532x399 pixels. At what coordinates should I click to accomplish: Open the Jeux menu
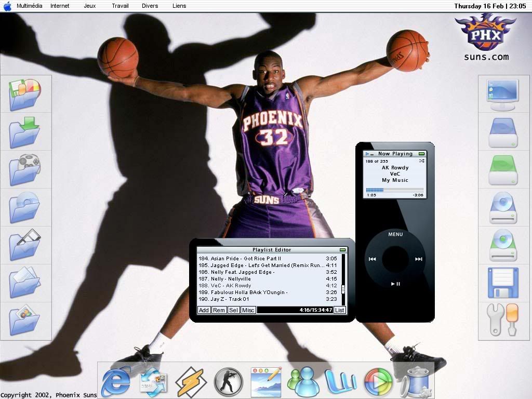click(x=89, y=6)
